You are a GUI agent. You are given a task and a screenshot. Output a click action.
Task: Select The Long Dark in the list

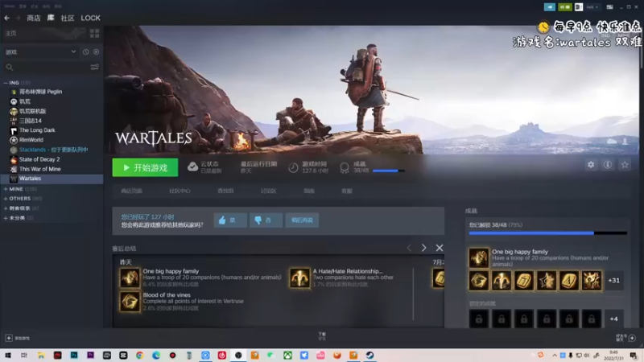(37, 130)
